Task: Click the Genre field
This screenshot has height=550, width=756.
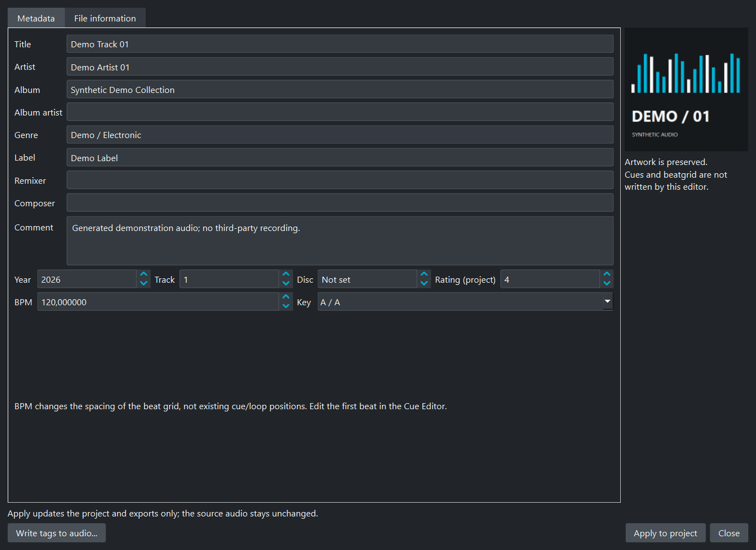Action: pyautogui.click(x=340, y=135)
